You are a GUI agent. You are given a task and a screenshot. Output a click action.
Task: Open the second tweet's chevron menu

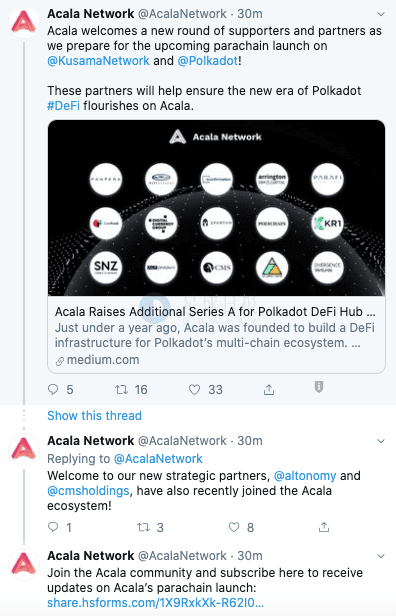click(381, 441)
